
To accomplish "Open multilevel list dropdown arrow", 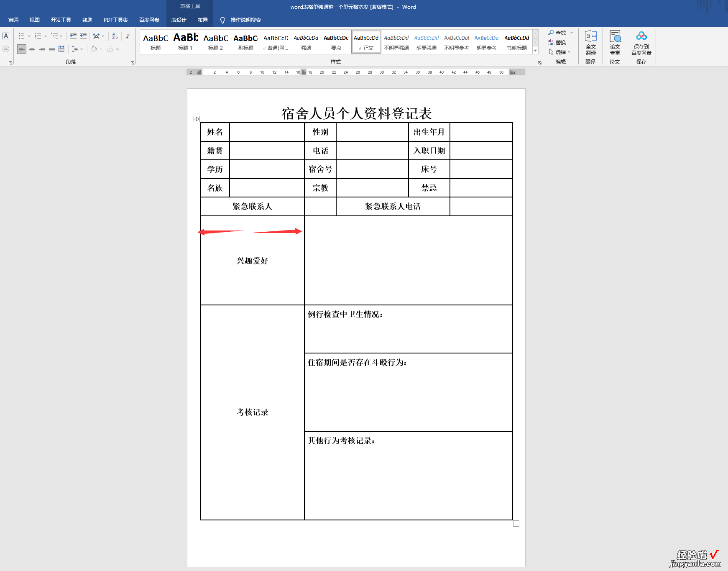I will point(61,36).
